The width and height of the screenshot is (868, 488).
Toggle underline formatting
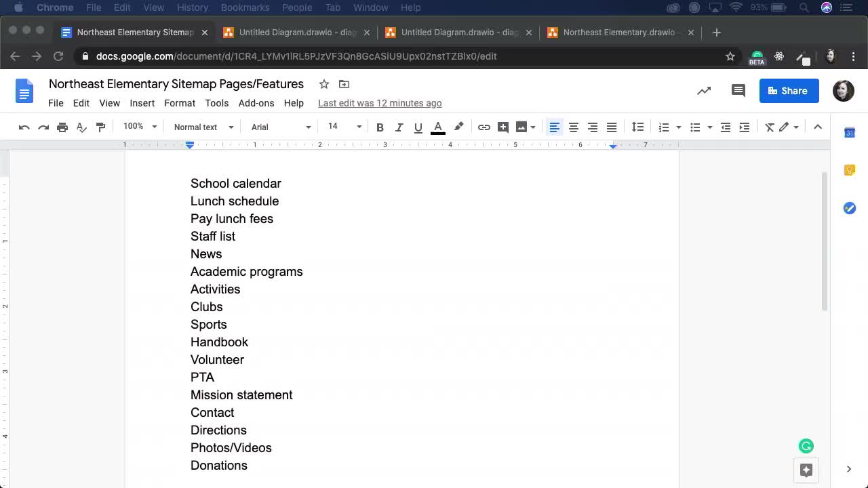click(x=418, y=127)
